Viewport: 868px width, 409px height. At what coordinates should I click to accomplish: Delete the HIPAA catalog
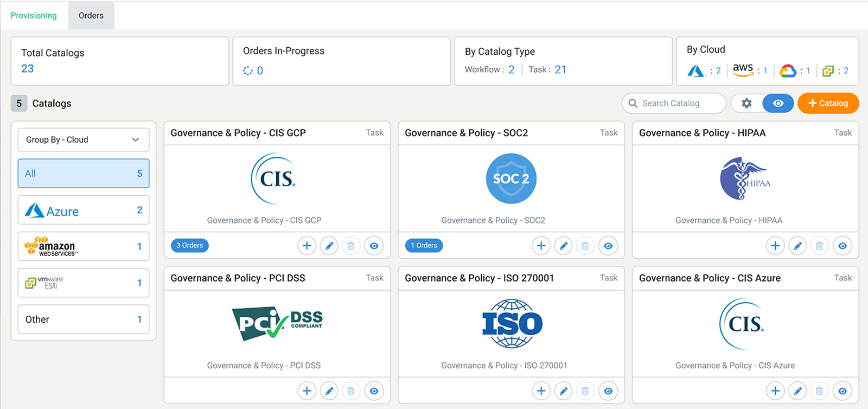coord(820,246)
